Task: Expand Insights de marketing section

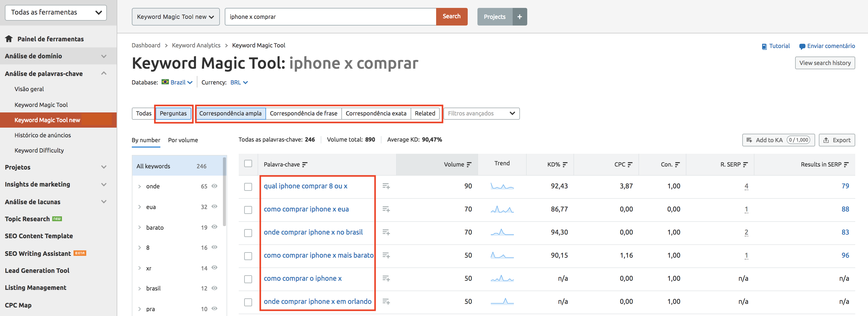Action: pos(104,184)
